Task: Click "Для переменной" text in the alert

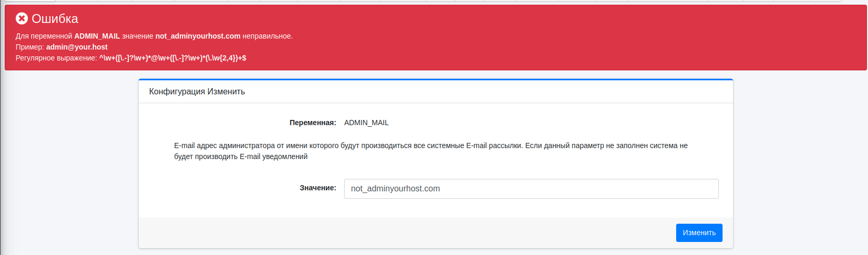Action: click(x=44, y=36)
